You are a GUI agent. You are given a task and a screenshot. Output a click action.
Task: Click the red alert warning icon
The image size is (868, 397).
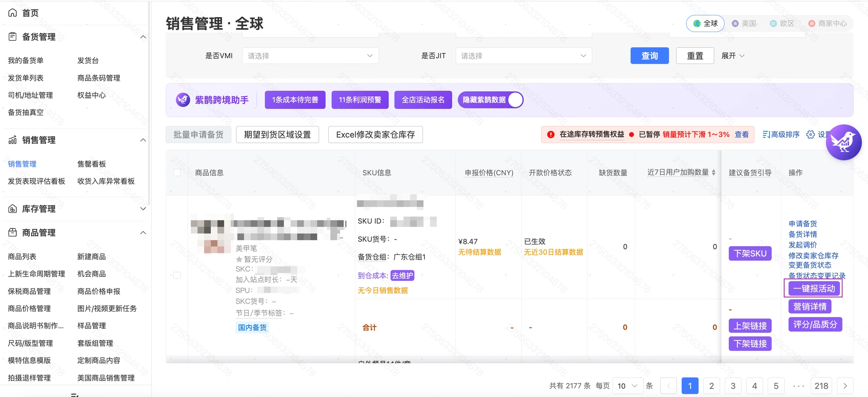coord(551,135)
